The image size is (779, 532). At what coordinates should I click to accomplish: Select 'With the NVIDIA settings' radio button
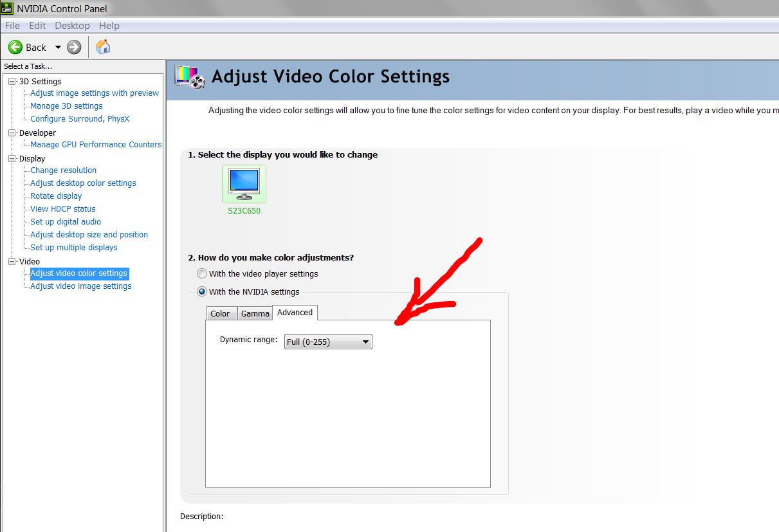point(203,291)
